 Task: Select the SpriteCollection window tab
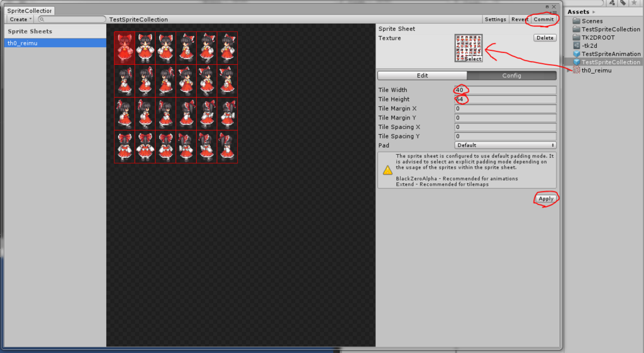pos(29,11)
